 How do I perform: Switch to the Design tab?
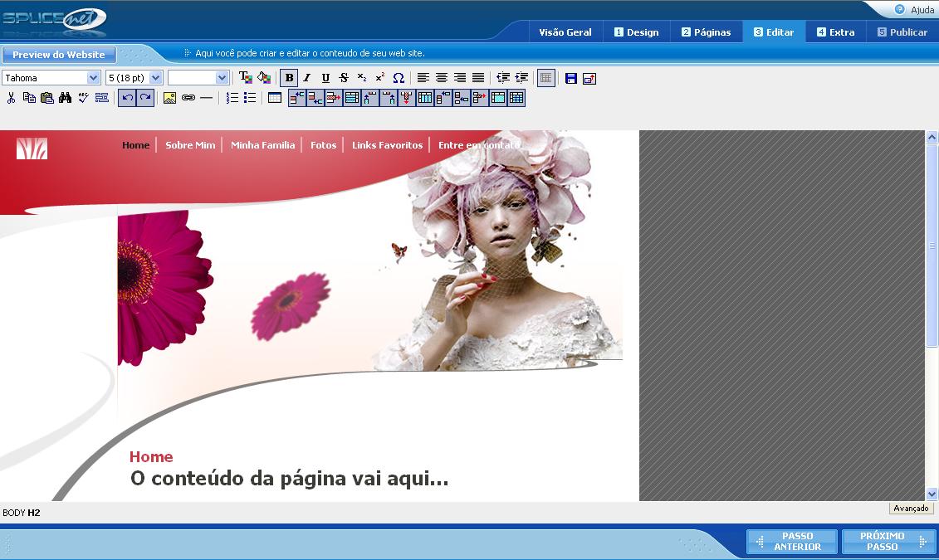636,32
